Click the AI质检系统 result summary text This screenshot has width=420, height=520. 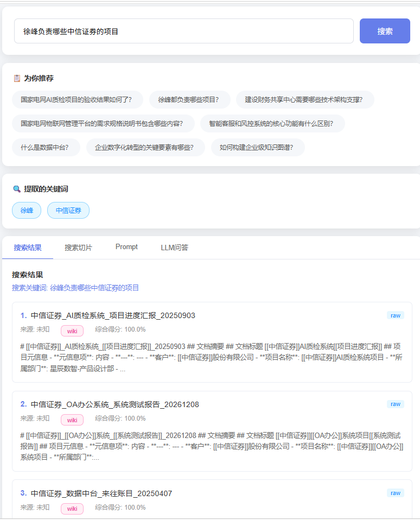pos(212,358)
